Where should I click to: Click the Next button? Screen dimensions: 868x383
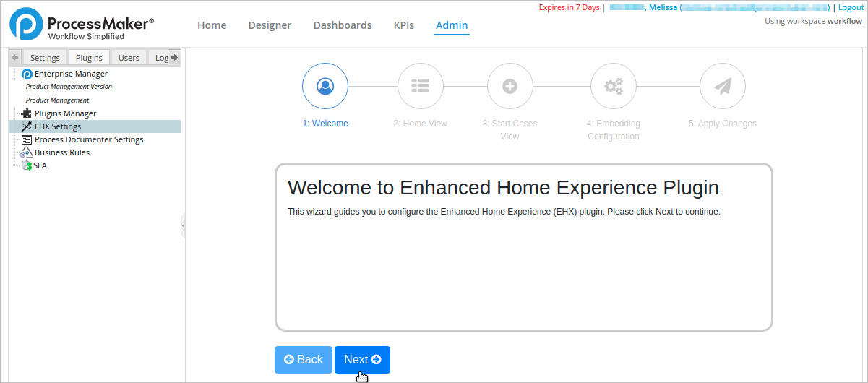pos(362,360)
